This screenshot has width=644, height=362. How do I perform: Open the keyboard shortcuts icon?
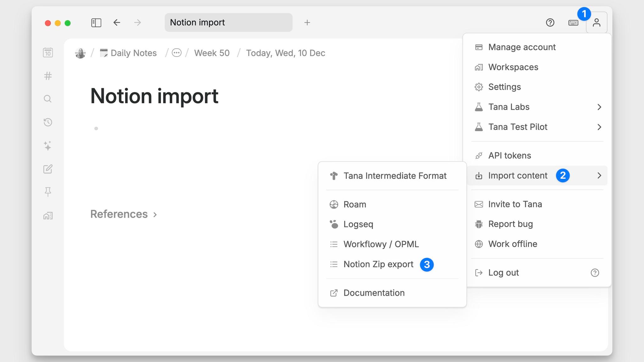point(573,23)
